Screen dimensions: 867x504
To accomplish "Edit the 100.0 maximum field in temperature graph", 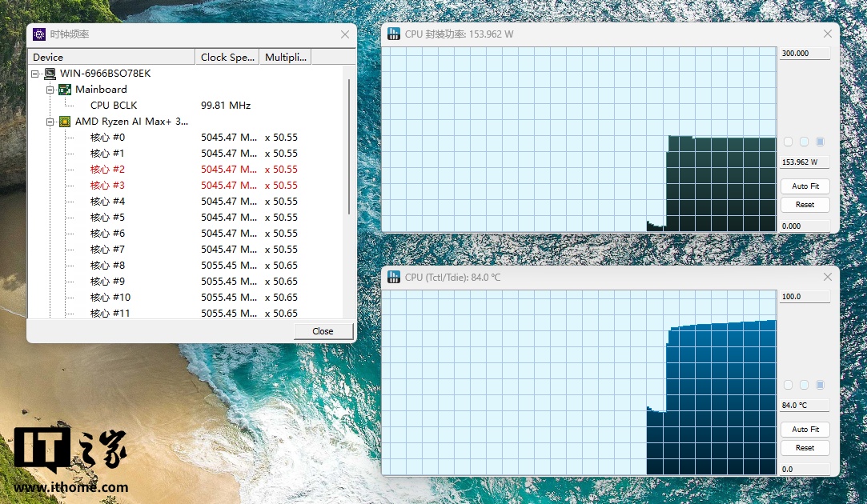I will click(805, 297).
